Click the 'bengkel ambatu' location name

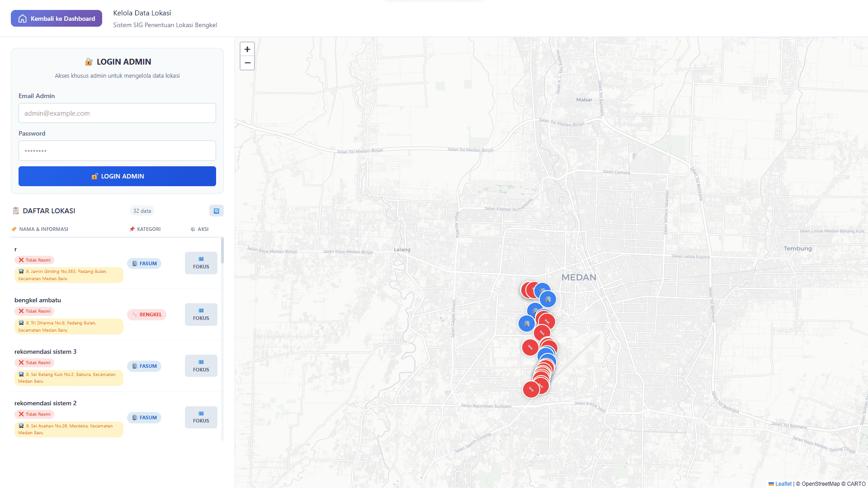click(38, 300)
